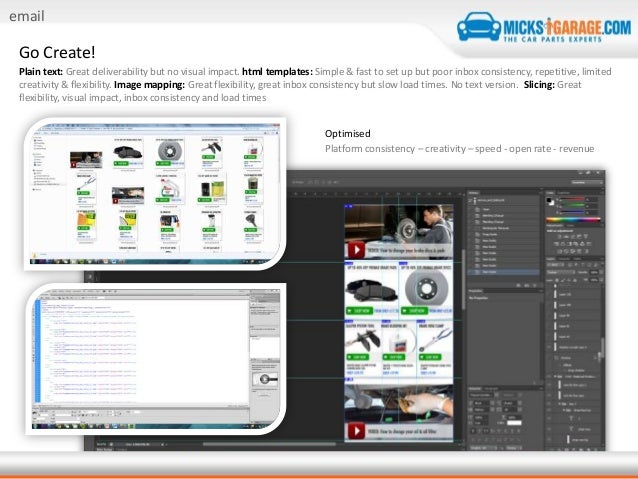Viewport: 638px width, 479px height.
Task: Open the funnel slice thumbnail in Explorer
Action: tap(252, 224)
